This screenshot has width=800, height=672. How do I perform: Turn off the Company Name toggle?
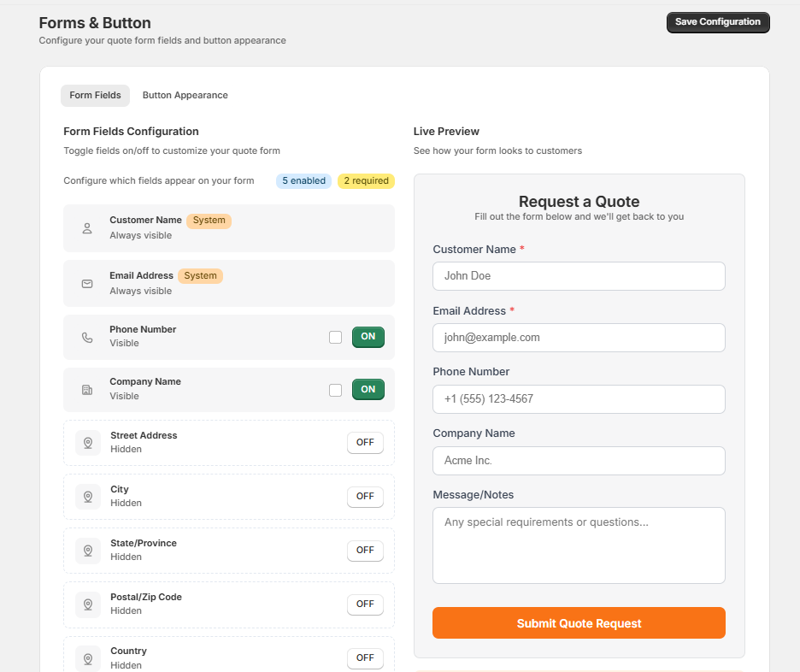368,389
